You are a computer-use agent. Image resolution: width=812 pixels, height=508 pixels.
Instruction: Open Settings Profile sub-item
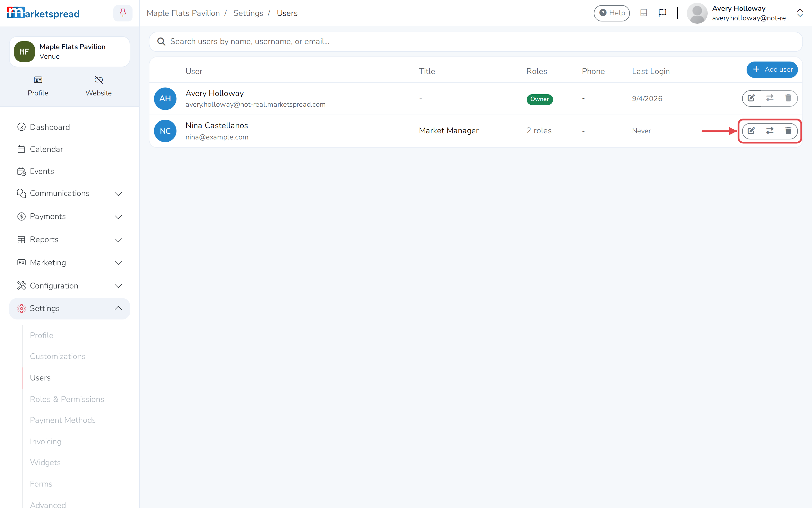click(42, 335)
